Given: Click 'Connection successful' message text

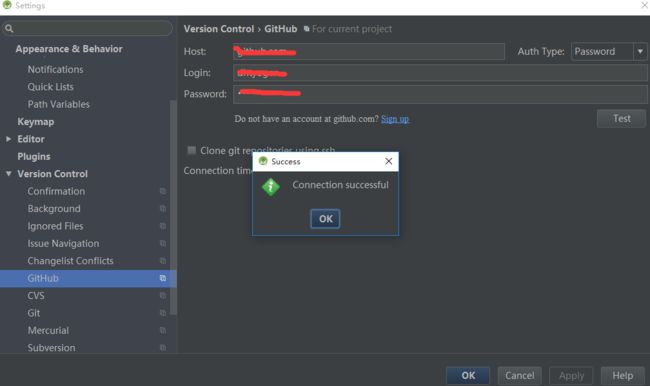Looking at the screenshot, I should (x=340, y=185).
